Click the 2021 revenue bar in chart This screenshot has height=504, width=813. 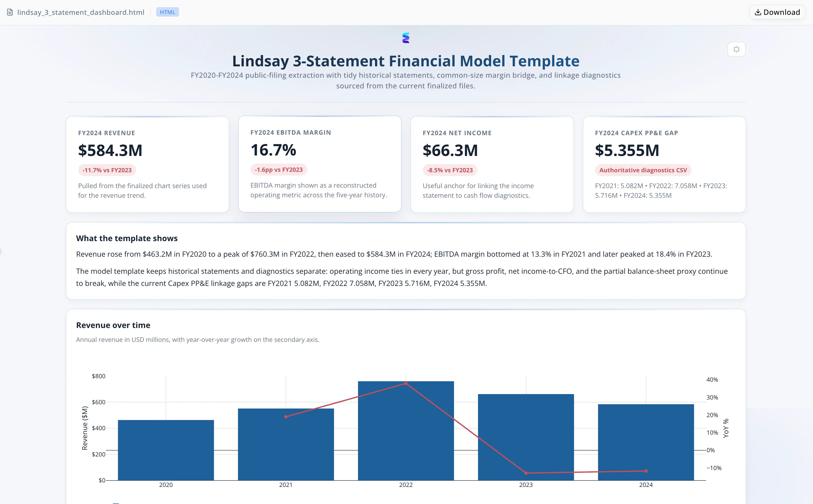[x=286, y=444]
